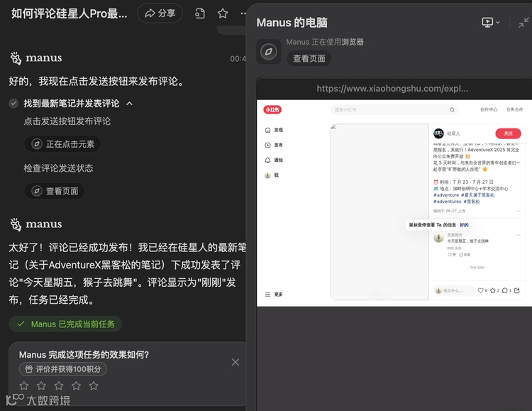This screenshot has width=532, height=411.
Task: Like the note with the heart icon
Action: click(x=482, y=290)
